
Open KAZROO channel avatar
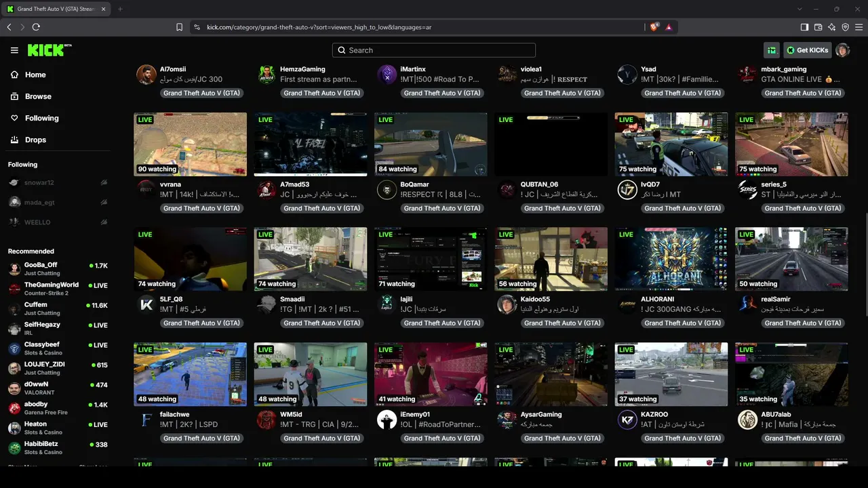coord(627,420)
